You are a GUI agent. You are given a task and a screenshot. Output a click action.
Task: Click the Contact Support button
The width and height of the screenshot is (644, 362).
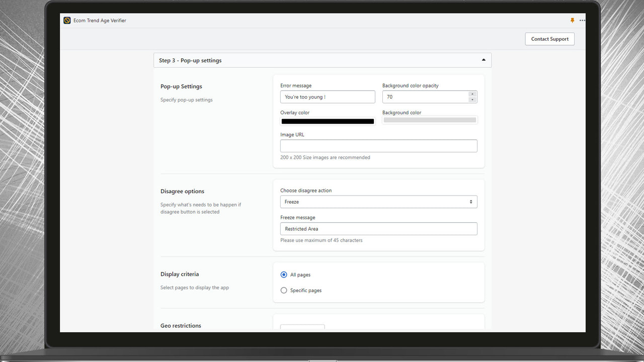pos(549,39)
